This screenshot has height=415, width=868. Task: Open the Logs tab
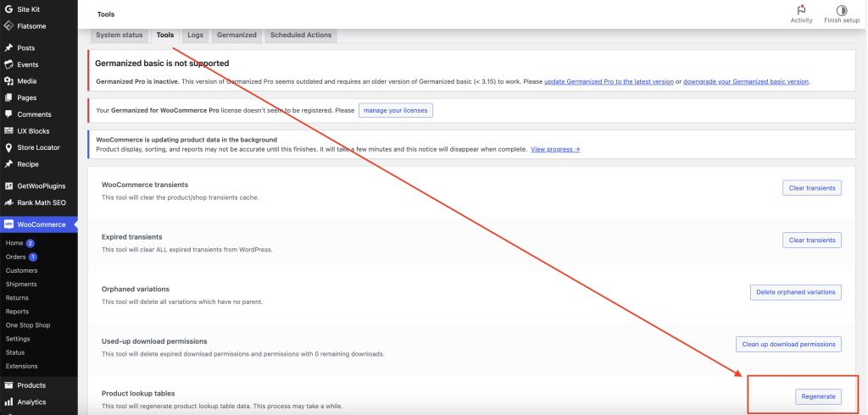195,36
